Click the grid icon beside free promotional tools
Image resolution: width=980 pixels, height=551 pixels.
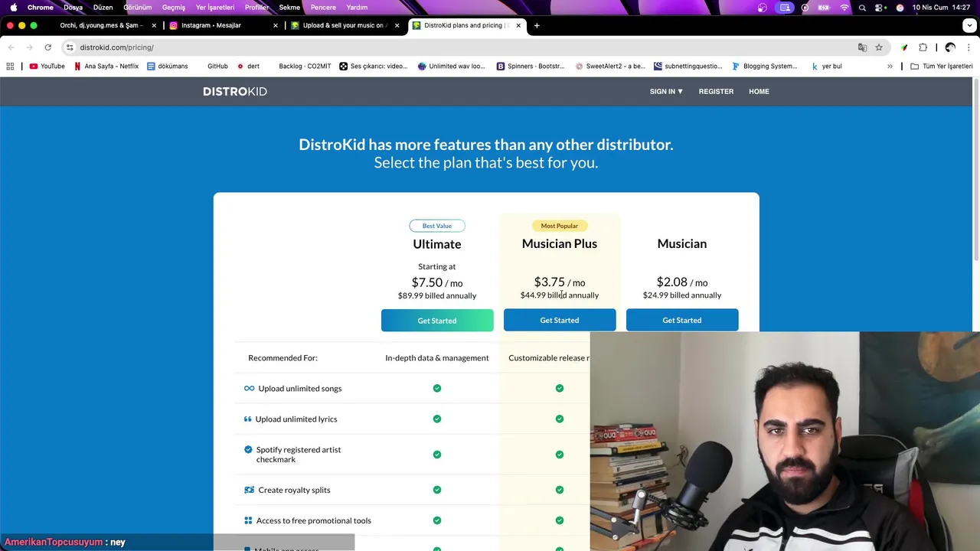click(248, 520)
